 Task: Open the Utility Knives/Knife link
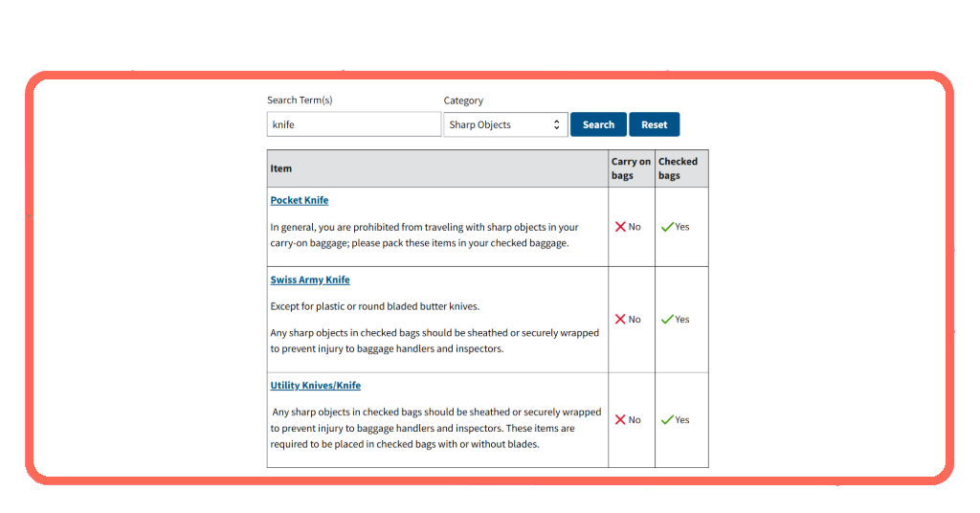click(x=316, y=386)
